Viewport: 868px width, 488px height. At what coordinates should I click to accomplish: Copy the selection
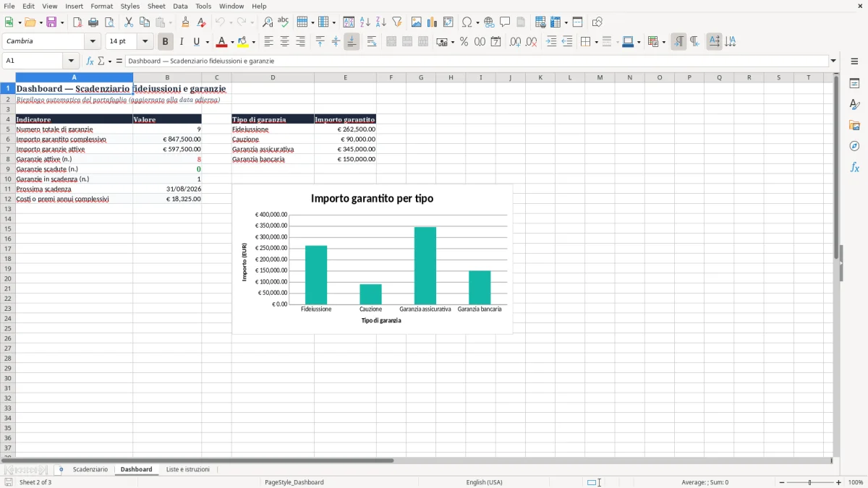(x=145, y=22)
